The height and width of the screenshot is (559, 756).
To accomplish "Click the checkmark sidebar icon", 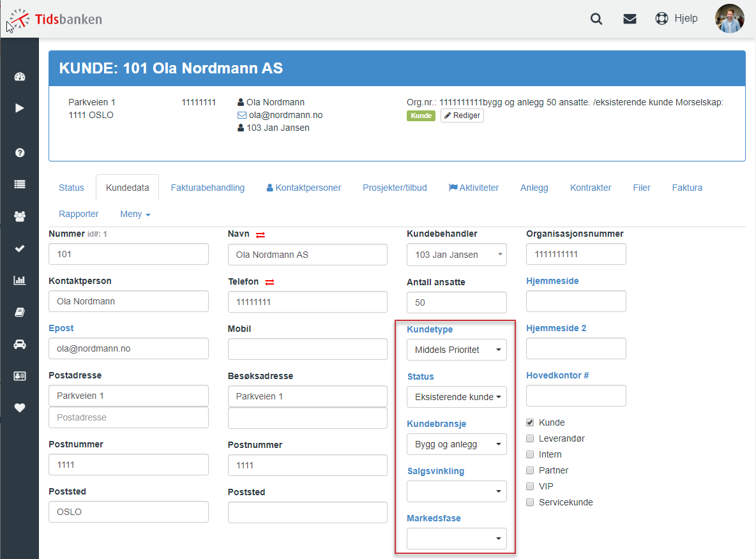I will pyautogui.click(x=20, y=249).
